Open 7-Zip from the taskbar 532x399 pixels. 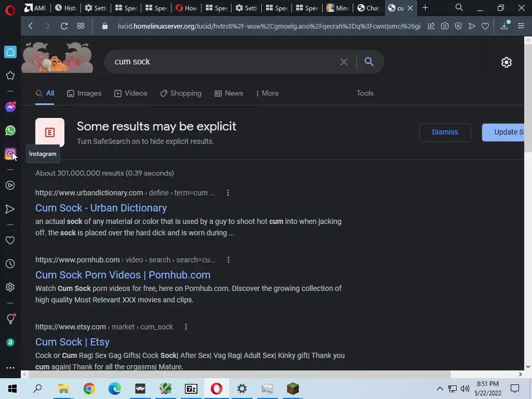[x=191, y=389]
